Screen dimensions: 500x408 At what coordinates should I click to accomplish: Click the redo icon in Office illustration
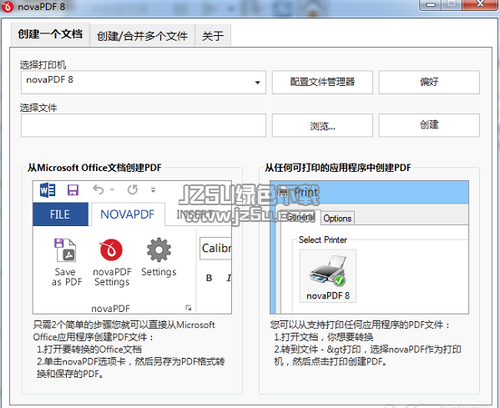pyautogui.click(x=132, y=190)
